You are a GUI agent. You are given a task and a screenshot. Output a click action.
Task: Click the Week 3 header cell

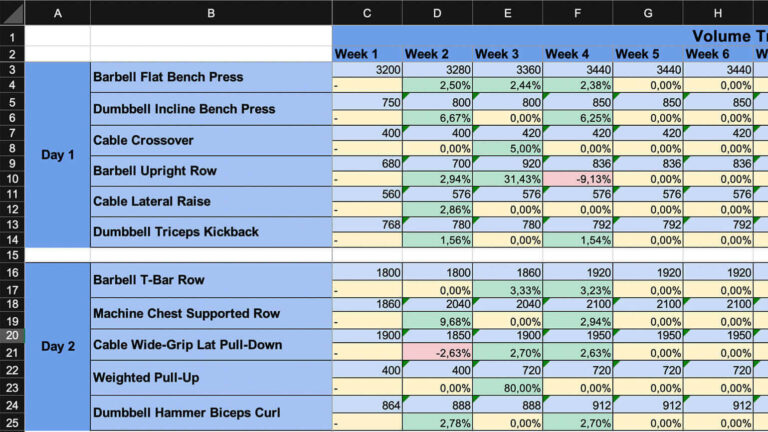click(x=507, y=54)
